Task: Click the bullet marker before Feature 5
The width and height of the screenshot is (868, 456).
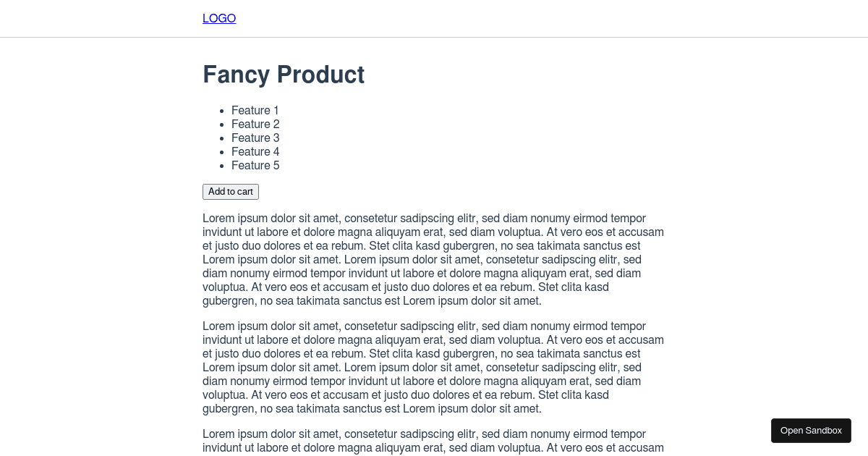Action: coord(221,166)
